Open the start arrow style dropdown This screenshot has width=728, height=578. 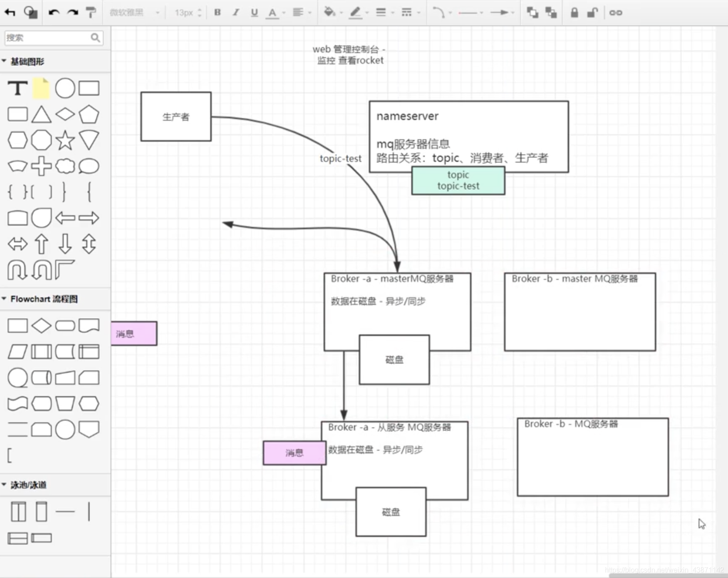pyautogui.click(x=471, y=13)
